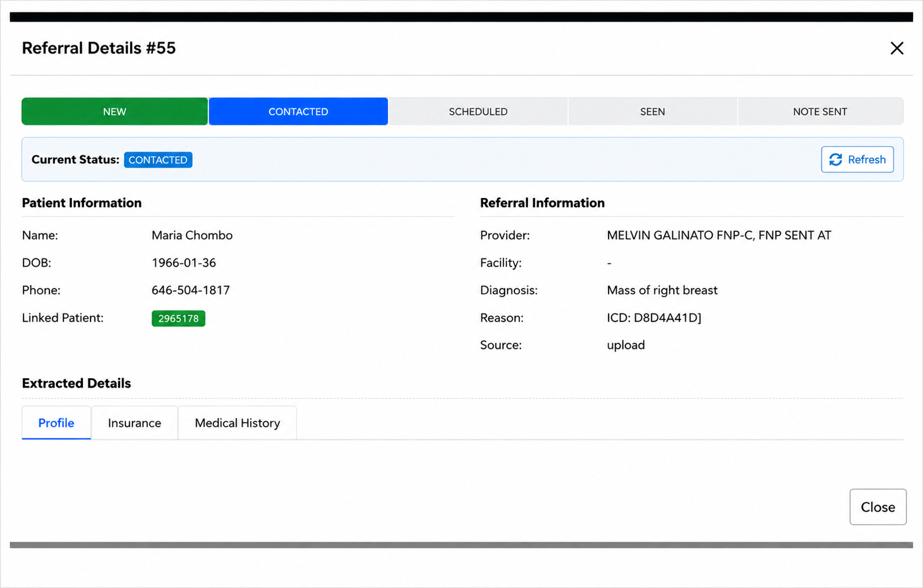This screenshot has height=588, width=923.
Task: Click the CONTACTED current status badge
Action: 158,160
